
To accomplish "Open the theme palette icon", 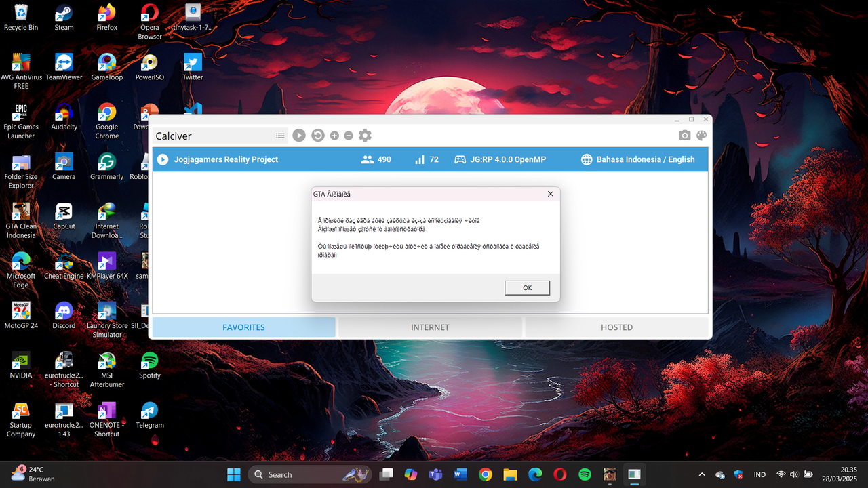I will click(702, 136).
